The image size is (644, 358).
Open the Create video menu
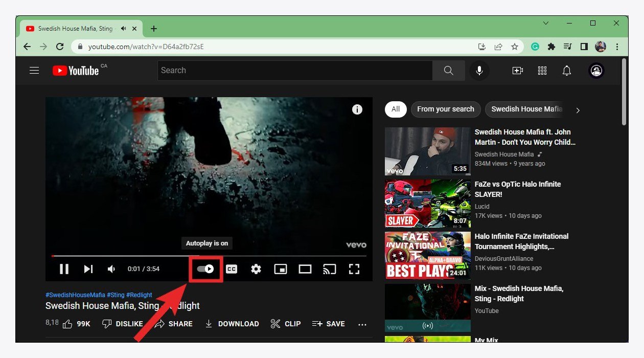[x=518, y=71]
